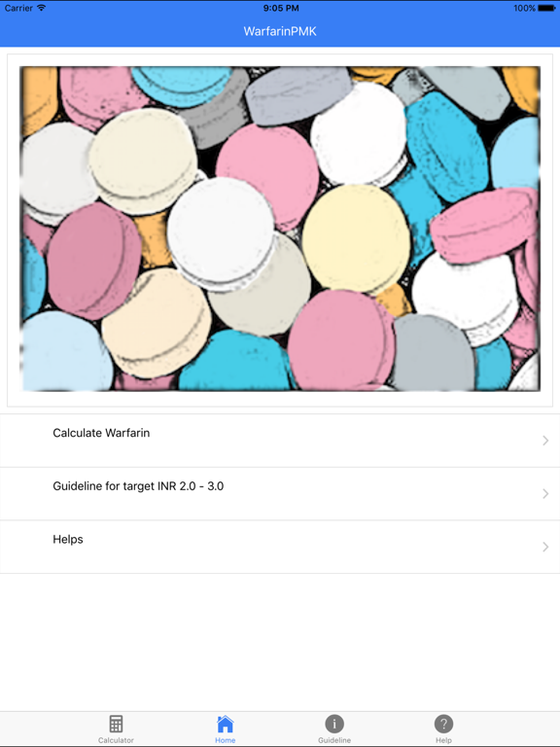
Task: Click the battery icon in status bar
Action: click(x=546, y=8)
